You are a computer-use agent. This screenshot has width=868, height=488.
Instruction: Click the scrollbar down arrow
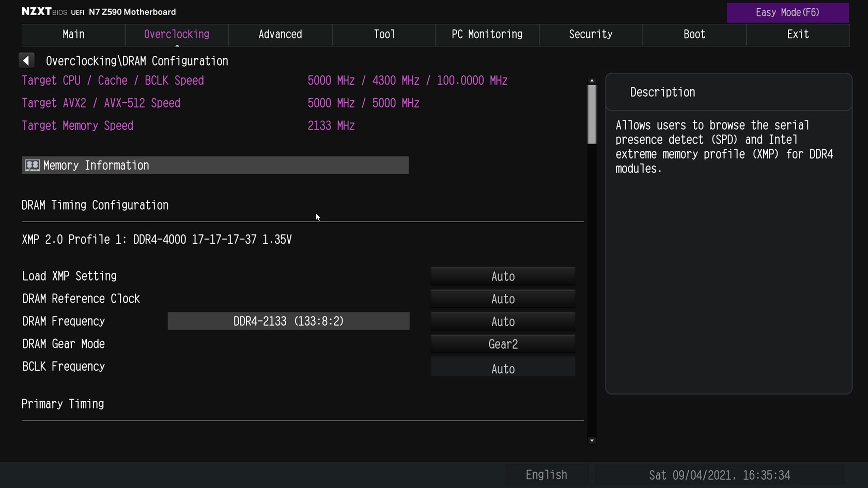click(x=592, y=440)
